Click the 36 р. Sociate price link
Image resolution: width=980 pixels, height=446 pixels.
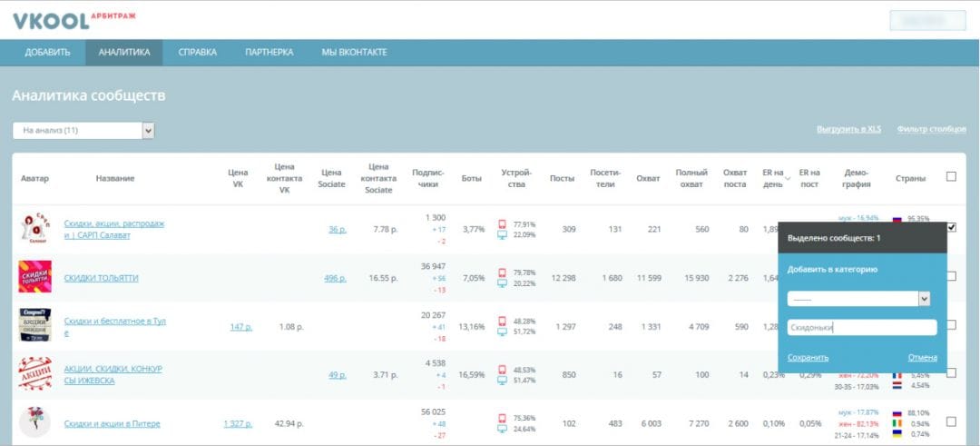pyautogui.click(x=338, y=230)
